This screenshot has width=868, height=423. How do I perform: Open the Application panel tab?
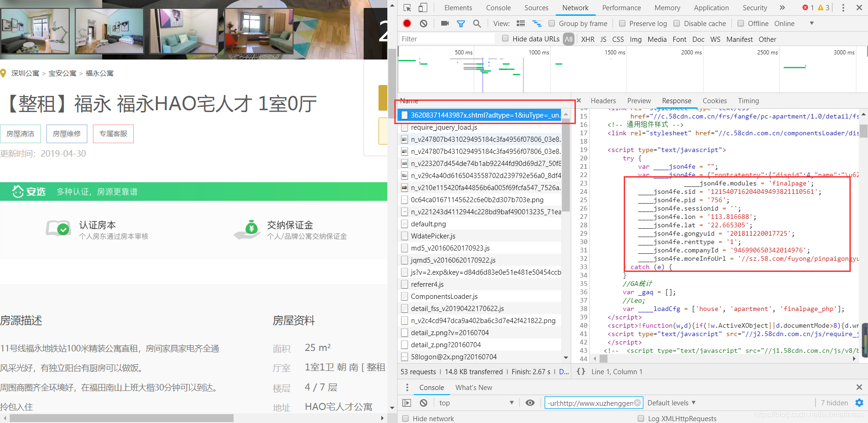[x=711, y=8]
